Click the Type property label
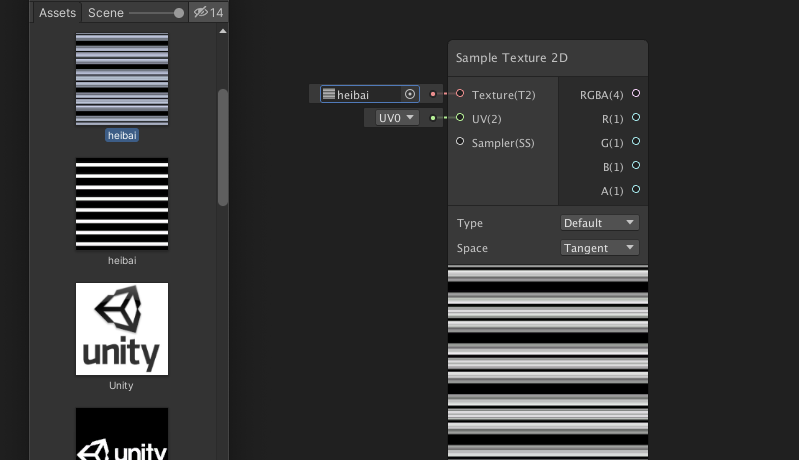Viewport: 799px width, 460px height. tap(470, 223)
